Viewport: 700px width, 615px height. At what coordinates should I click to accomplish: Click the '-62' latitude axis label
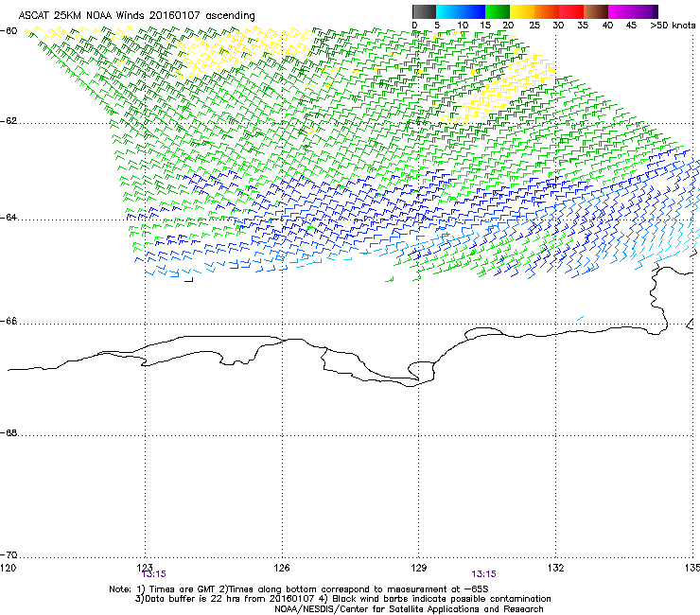coord(9,121)
